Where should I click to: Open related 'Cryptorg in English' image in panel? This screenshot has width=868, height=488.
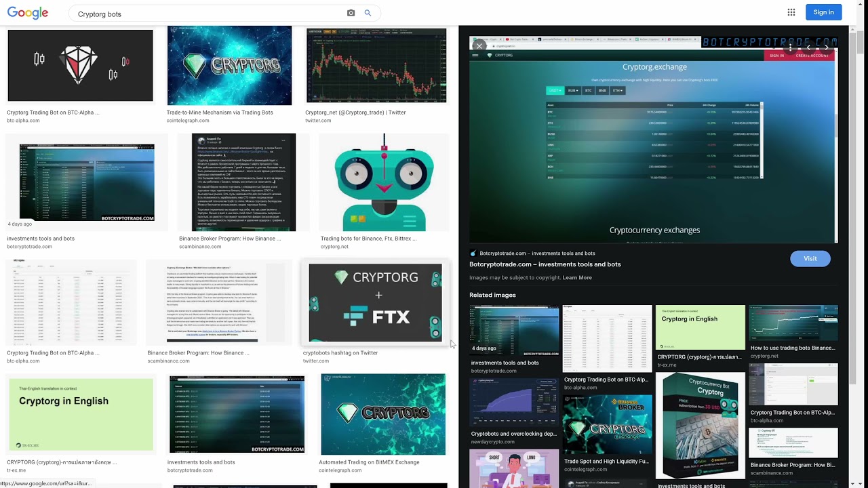pyautogui.click(x=700, y=327)
